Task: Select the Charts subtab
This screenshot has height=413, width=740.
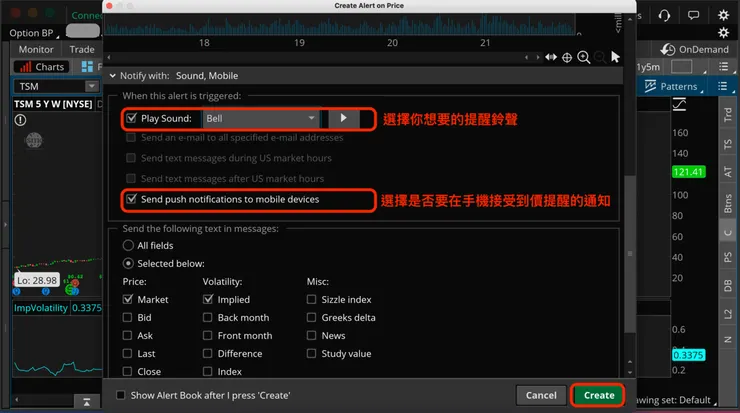Action: click(42, 67)
